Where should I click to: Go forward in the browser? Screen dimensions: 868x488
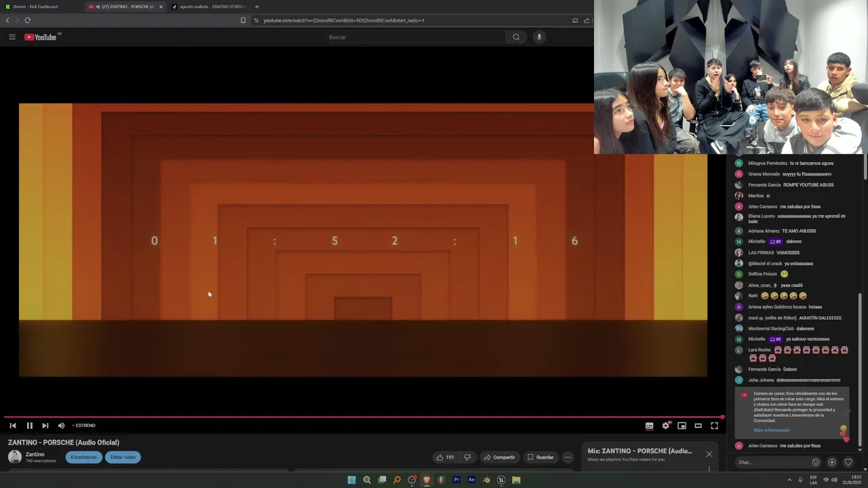click(18, 20)
